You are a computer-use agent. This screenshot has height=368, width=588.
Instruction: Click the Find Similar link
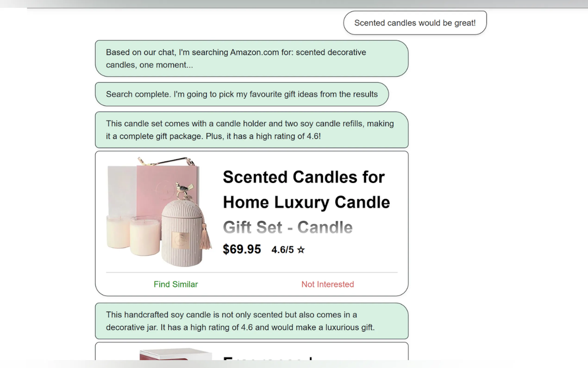point(176,284)
